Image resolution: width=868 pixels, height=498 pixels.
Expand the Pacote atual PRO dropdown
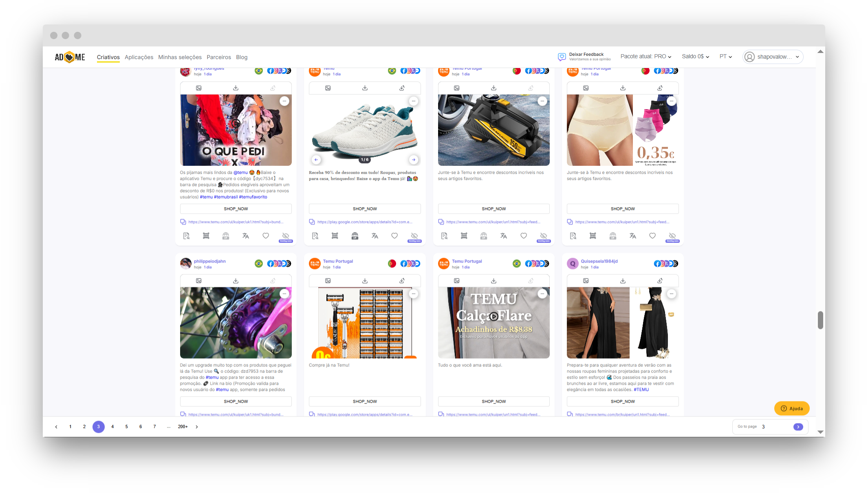[x=645, y=57]
